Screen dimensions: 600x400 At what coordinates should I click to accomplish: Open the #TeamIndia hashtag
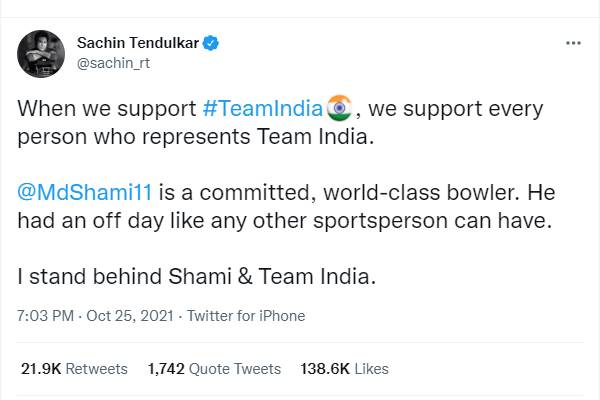(263, 108)
